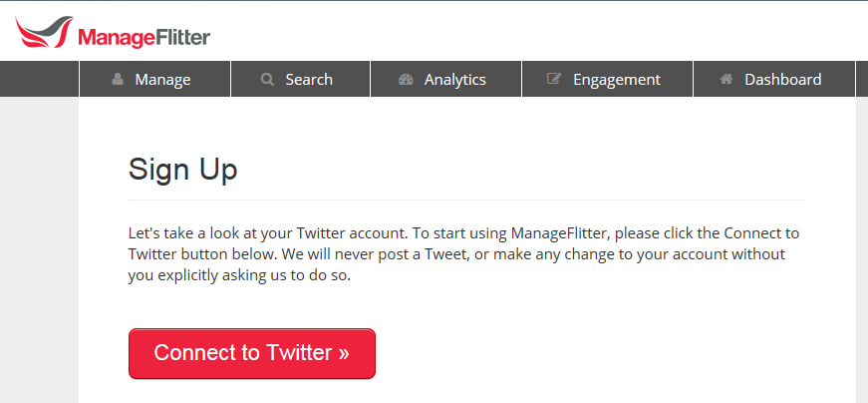This screenshot has width=868, height=403.
Task: Click the white header area right of the logo
Action: coord(537,31)
